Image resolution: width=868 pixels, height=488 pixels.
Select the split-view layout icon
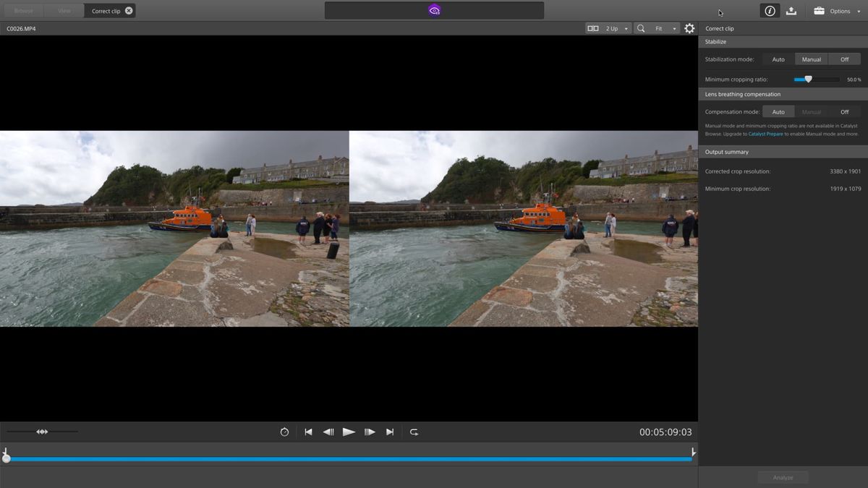[595, 28]
